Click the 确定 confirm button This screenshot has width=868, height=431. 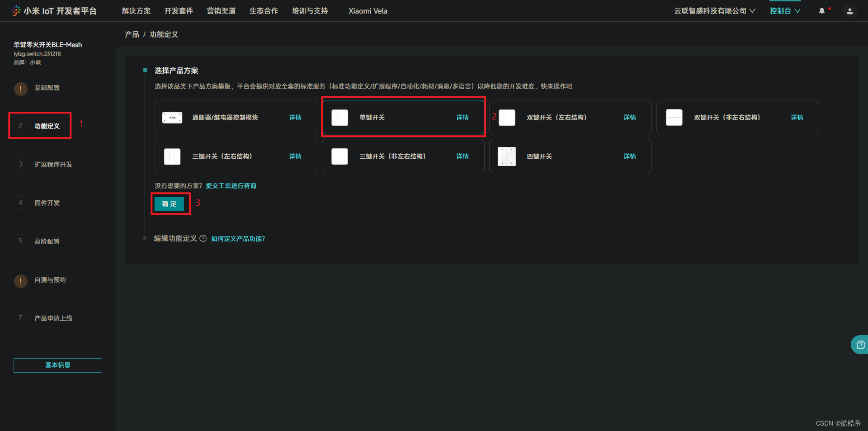click(169, 204)
